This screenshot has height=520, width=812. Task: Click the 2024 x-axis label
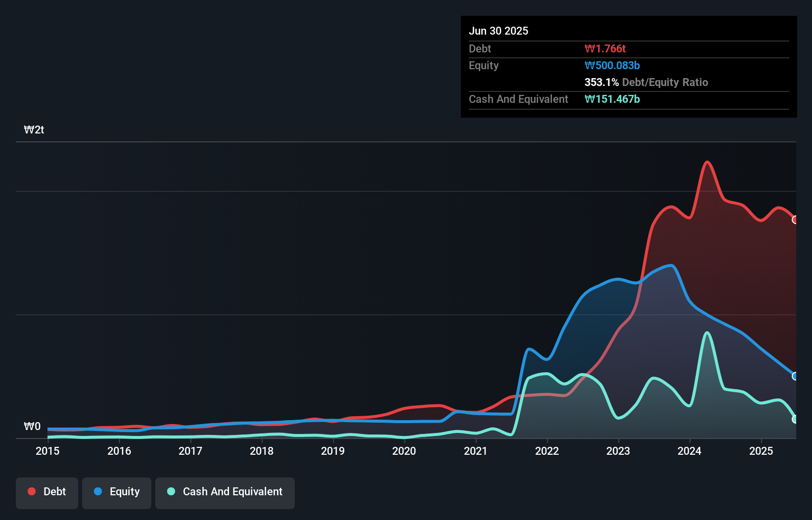point(689,451)
